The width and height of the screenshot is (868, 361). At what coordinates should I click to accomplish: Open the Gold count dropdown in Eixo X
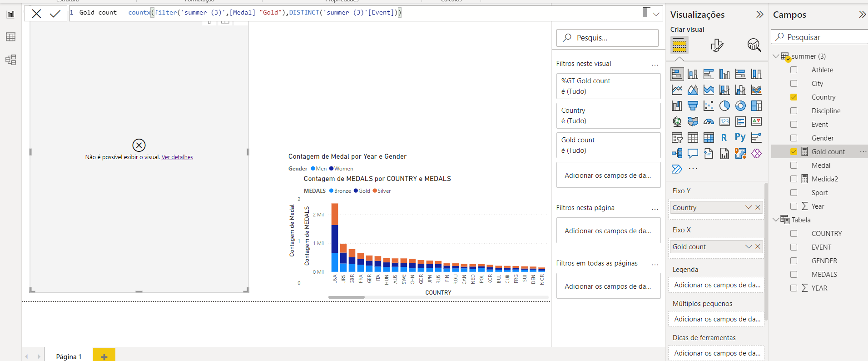pos(749,247)
